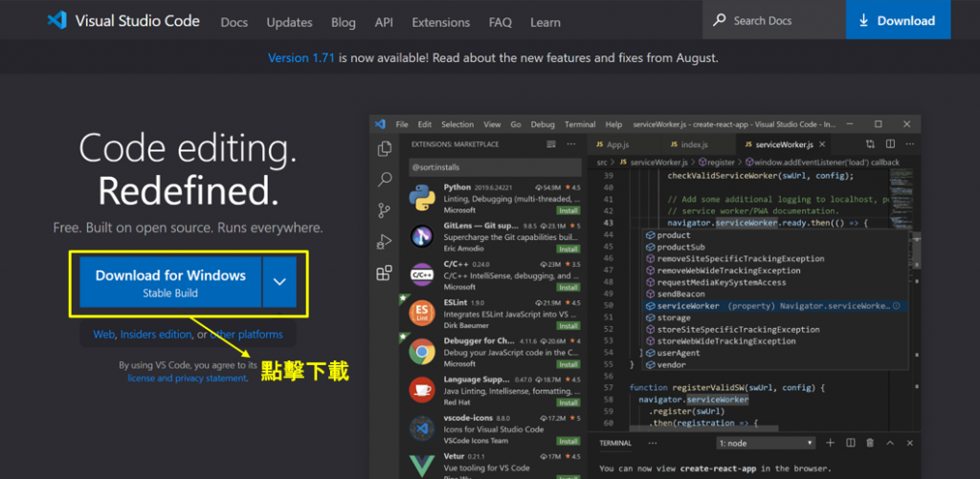This screenshot has width=980, height=479.
Task: Select serviceWorker in the suggestion list
Action: (x=775, y=306)
